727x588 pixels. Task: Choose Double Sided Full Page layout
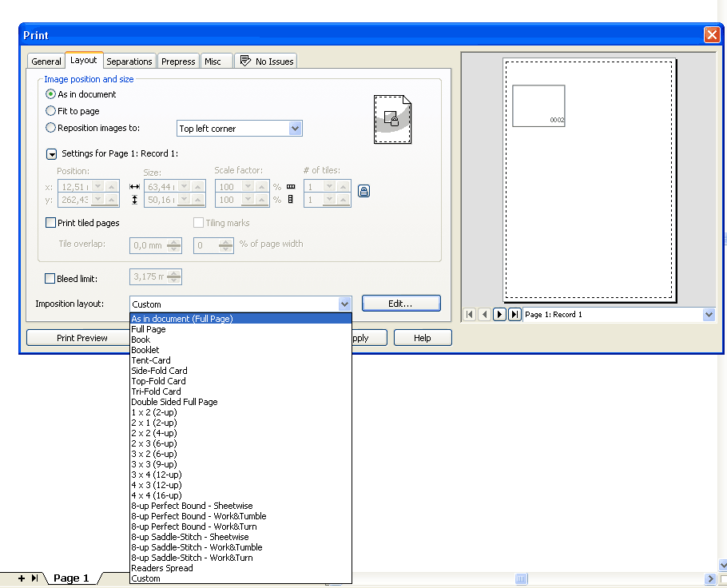[240, 402]
